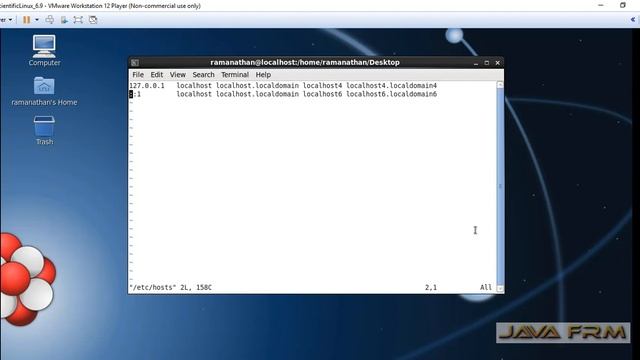
Task: Click the terminal title bar text
Action: click(x=304, y=62)
